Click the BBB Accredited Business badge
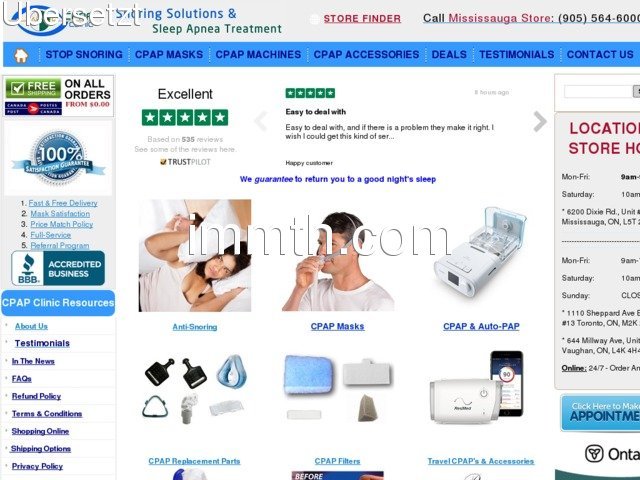Viewport: 640px width, 480px height. click(x=58, y=268)
